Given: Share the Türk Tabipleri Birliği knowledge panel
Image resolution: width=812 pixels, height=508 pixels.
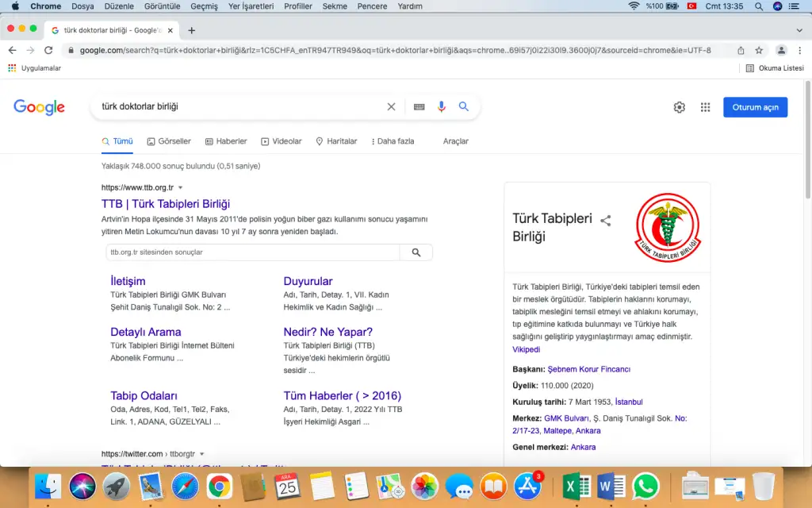Looking at the screenshot, I should 606,221.
